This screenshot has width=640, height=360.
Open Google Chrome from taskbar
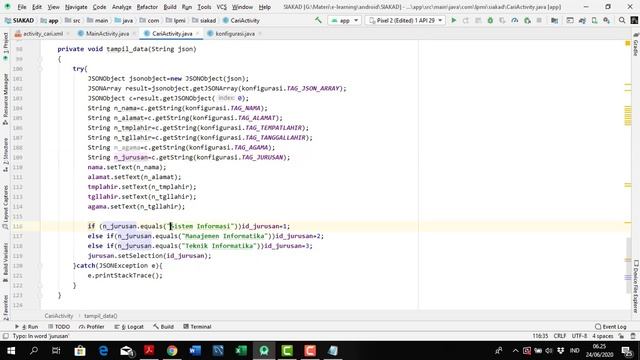click(172, 351)
